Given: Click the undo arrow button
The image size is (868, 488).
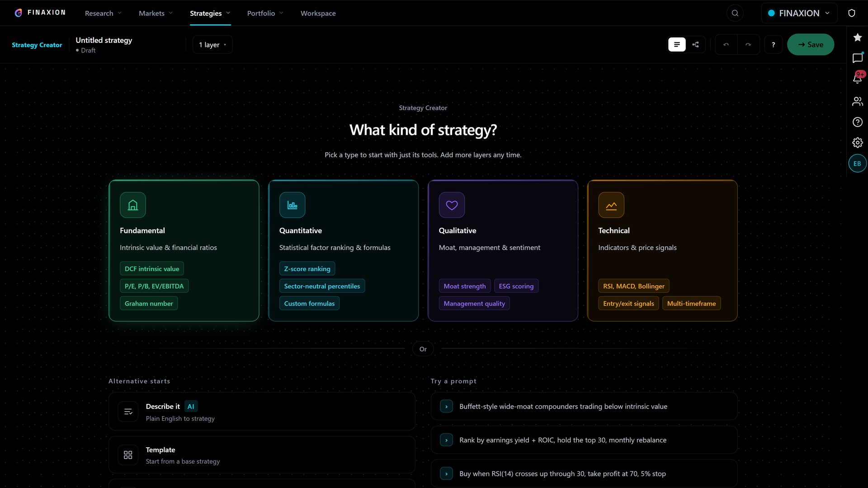Looking at the screenshot, I should pos(726,45).
